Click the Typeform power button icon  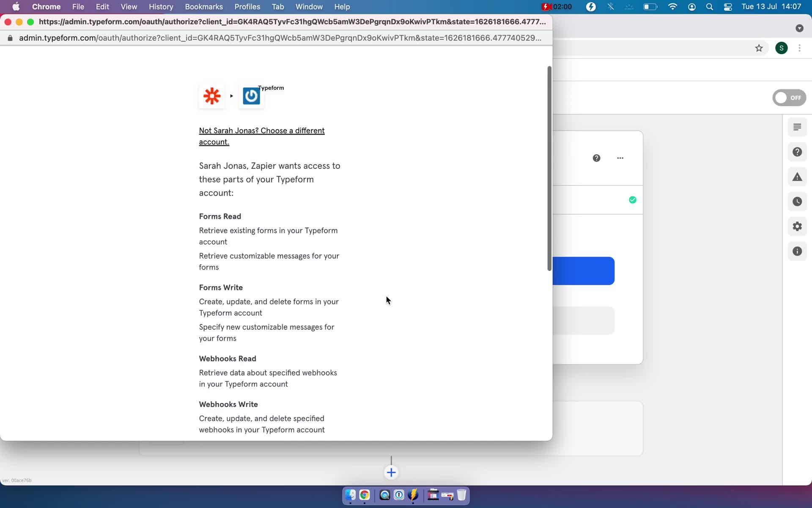tap(251, 96)
